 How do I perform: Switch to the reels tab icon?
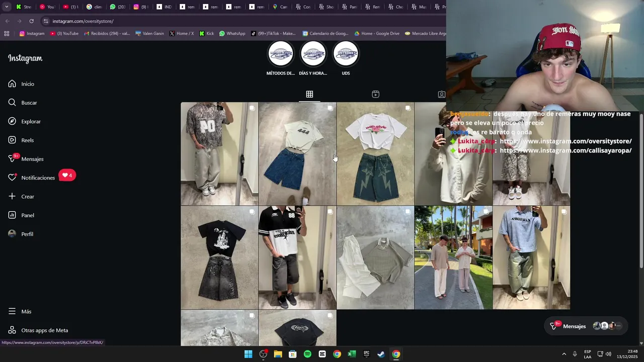tap(375, 94)
